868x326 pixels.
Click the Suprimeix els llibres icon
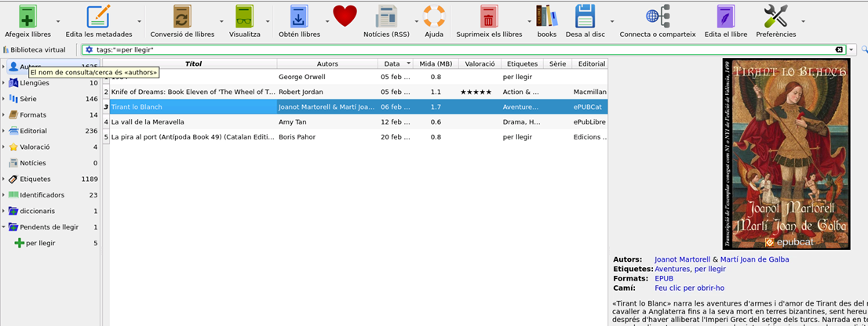click(489, 16)
